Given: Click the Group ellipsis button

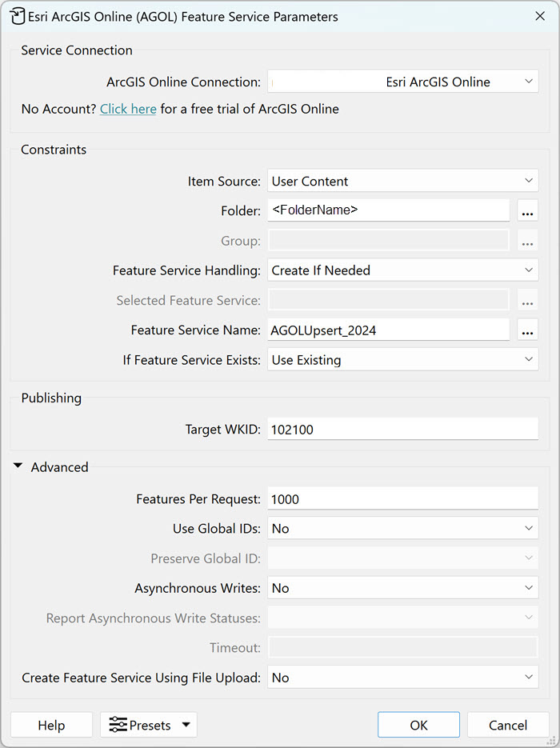Looking at the screenshot, I should click(x=527, y=241).
